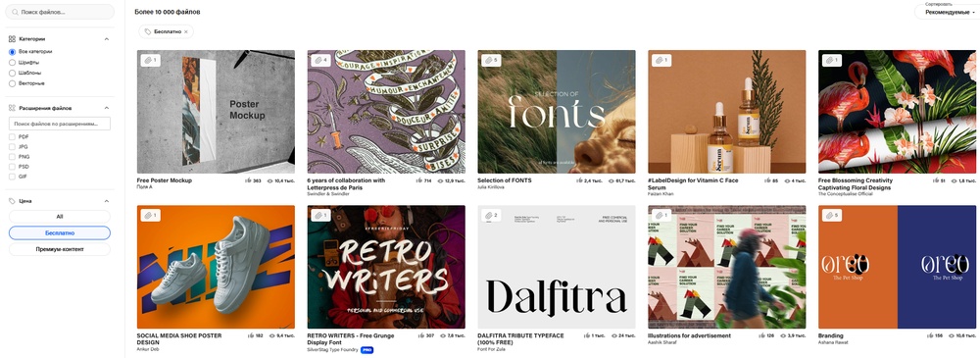Screen dimensions: 980x358
Task: Click the like icon under Illustrations for advertisement
Action: [760, 335]
